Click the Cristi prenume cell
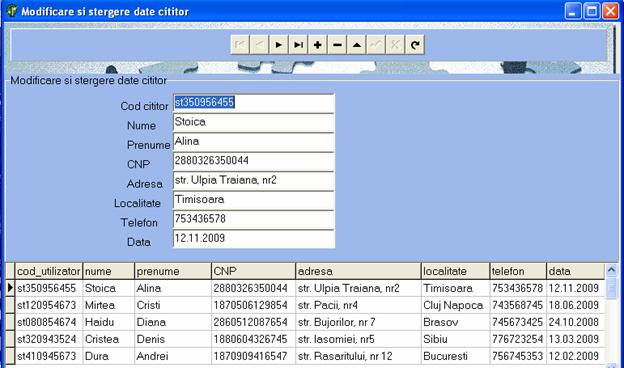This screenshot has width=624, height=368. click(173, 306)
